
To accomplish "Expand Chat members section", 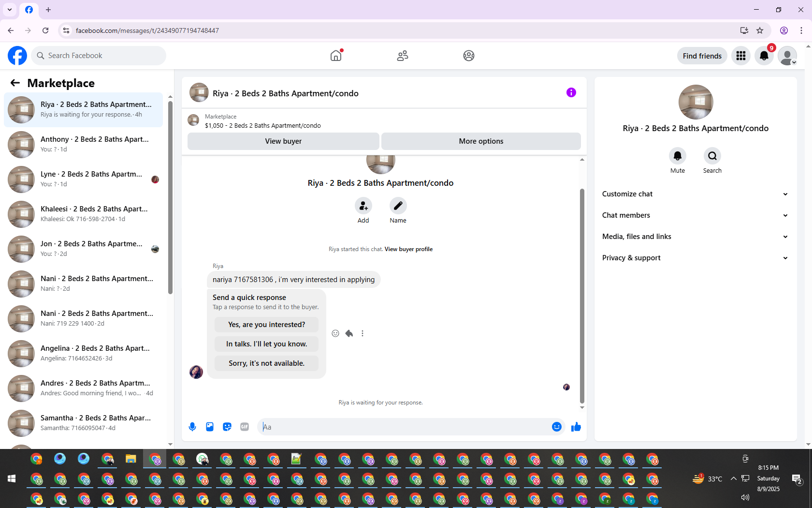I will pos(696,215).
